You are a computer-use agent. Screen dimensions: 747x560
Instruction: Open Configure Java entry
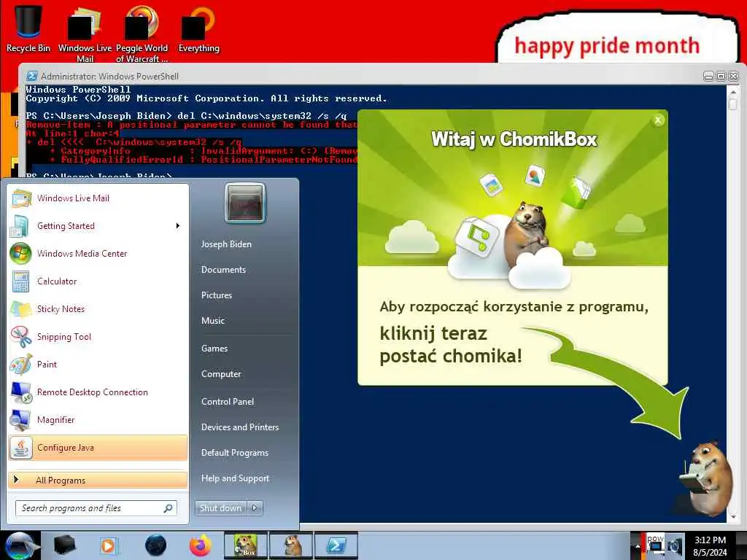tap(98, 447)
